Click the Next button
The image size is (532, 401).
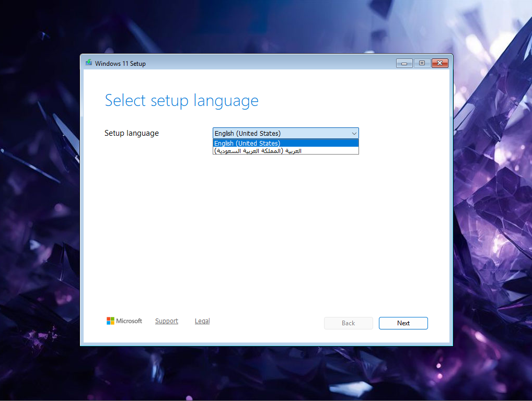tap(403, 323)
